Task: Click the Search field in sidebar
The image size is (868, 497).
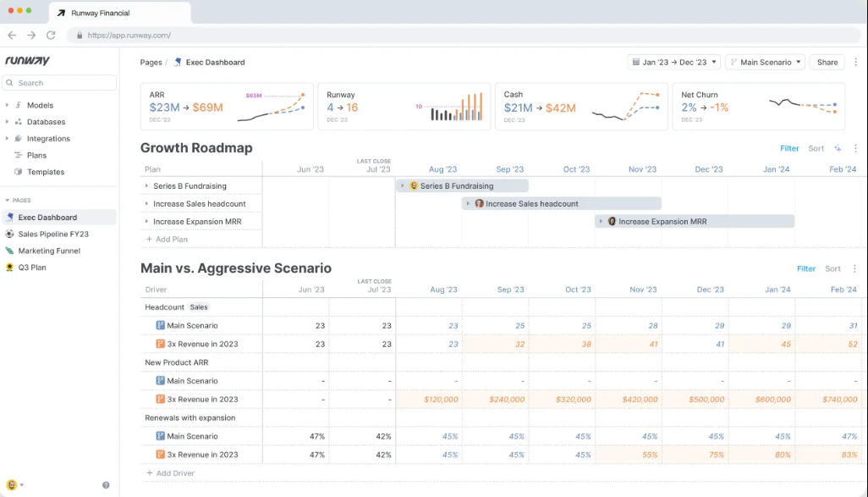Action: (59, 83)
